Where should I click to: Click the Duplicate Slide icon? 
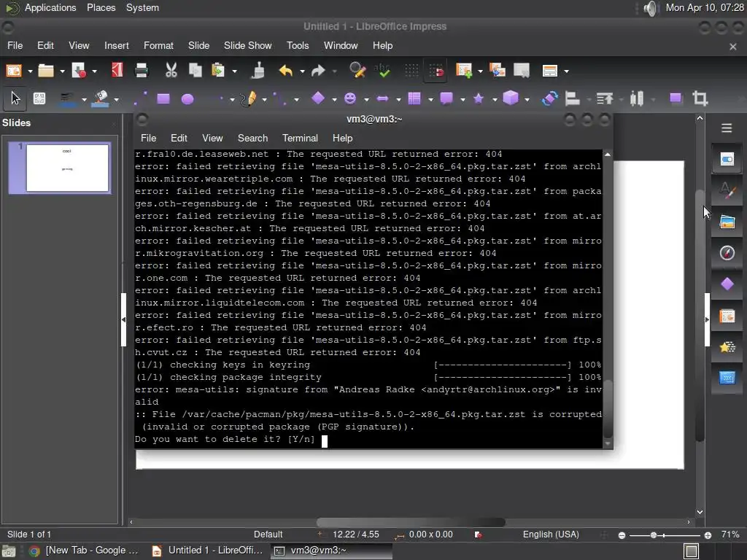(497, 71)
